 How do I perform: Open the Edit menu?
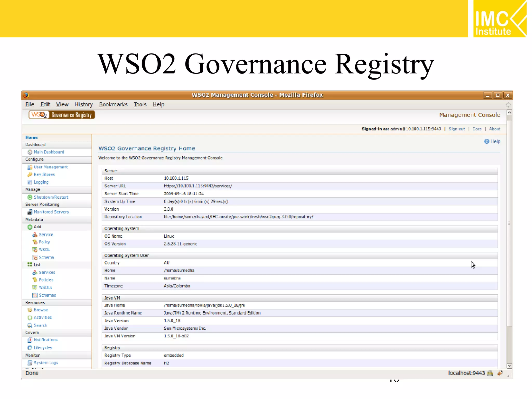45,104
